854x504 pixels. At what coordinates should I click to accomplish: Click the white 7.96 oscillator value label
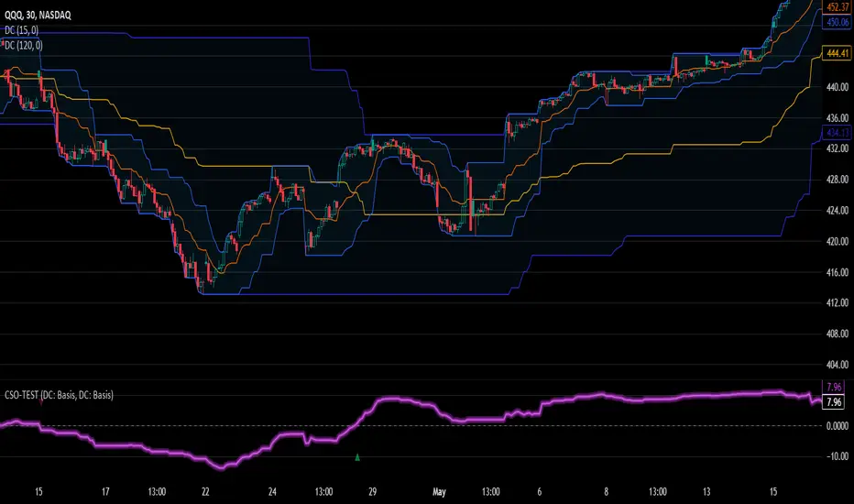click(834, 402)
